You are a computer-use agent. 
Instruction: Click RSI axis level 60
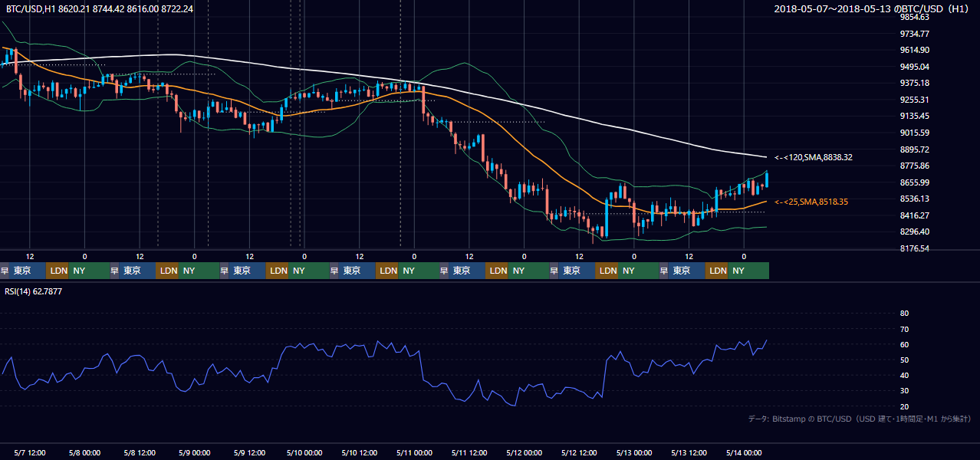tap(904, 344)
